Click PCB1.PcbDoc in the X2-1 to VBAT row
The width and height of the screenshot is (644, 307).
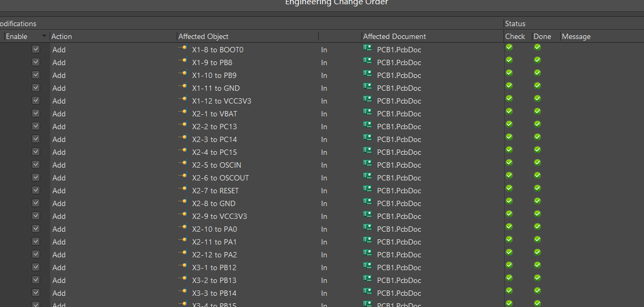pyautogui.click(x=399, y=114)
